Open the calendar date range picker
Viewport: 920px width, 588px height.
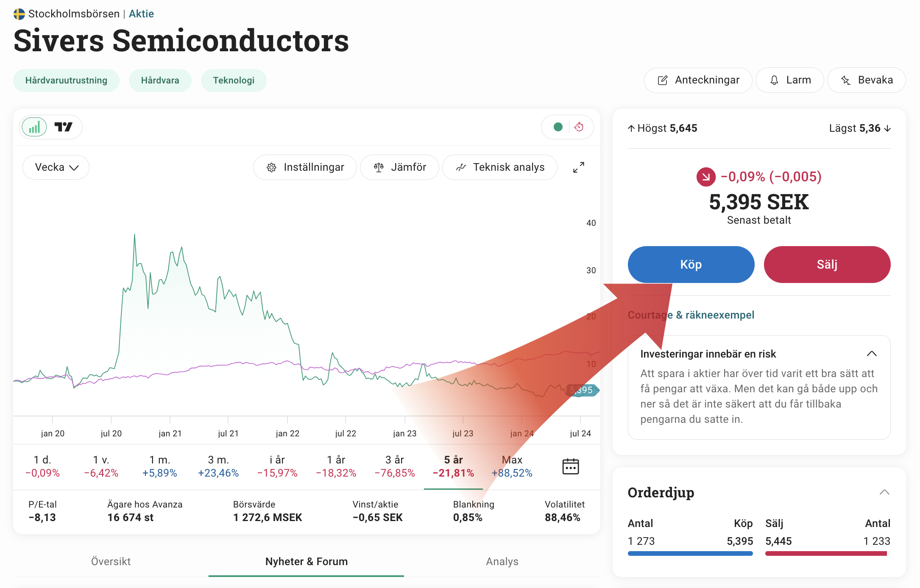[570, 466]
